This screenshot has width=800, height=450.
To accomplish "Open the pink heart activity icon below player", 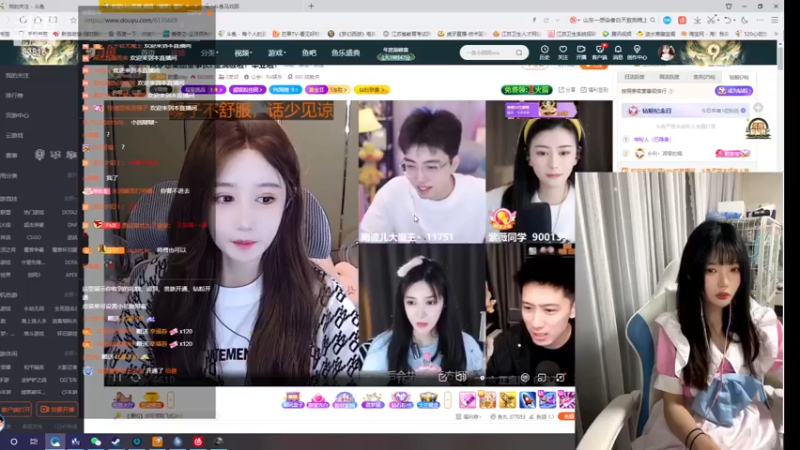I will click(318, 400).
